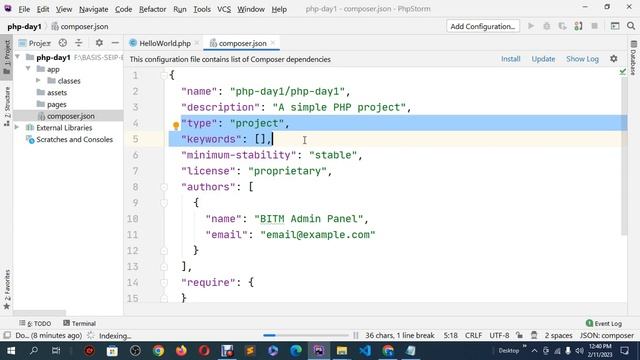This screenshot has width=640, height=360.
Task: Open the Project view dropdown
Action: (35, 43)
